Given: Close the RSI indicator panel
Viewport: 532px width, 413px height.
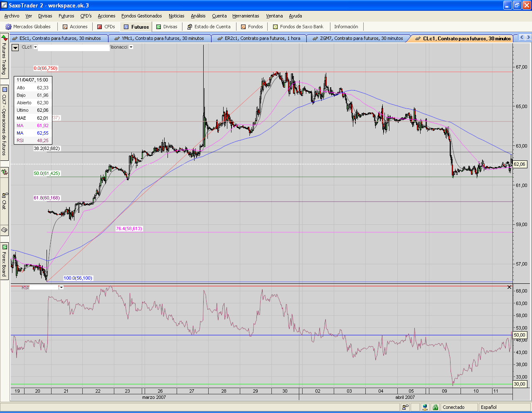Looking at the screenshot, I should coord(510,288).
